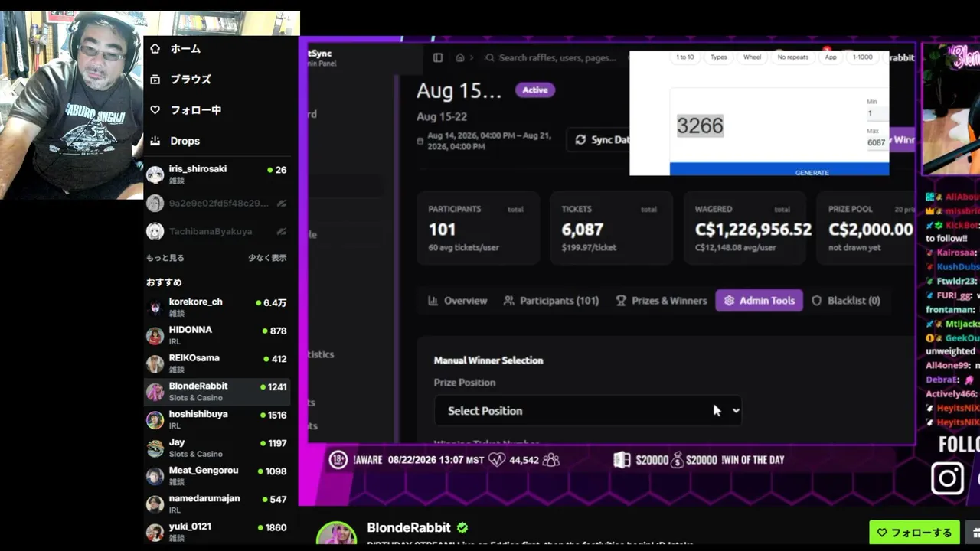The image size is (980, 551).
Task: Select the App chip in number generator
Action: click(x=831, y=57)
